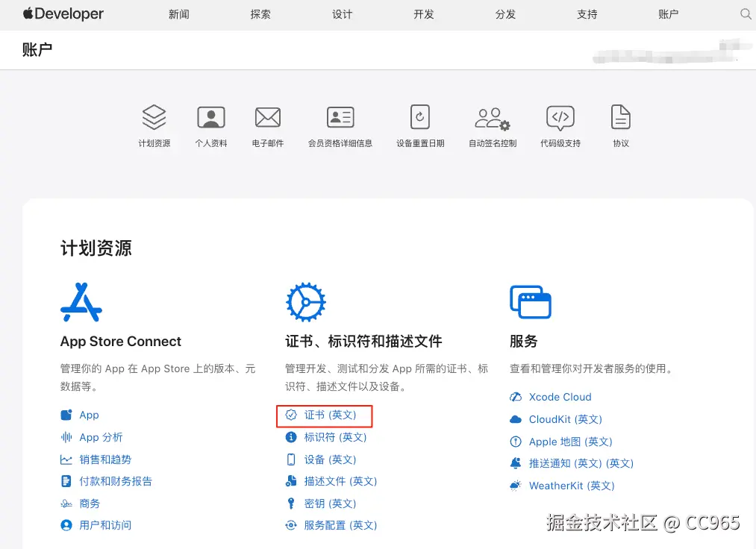756x549 pixels.
Task: Select the 会员资格详细信息 card icon
Action: tap(340, 117)
